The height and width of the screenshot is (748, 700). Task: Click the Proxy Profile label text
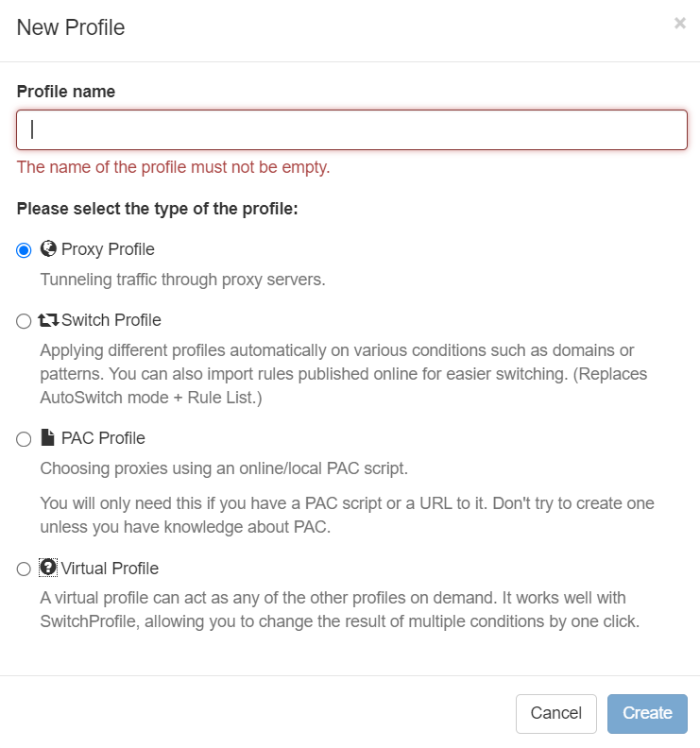pos(108,249)
